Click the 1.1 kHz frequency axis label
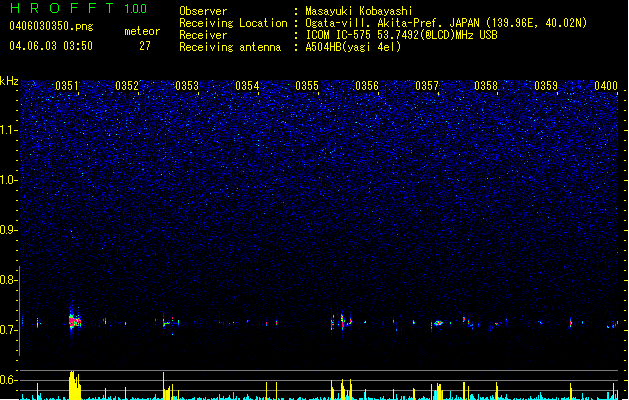This screenshot has width=629, height=400. click(8, 130)
